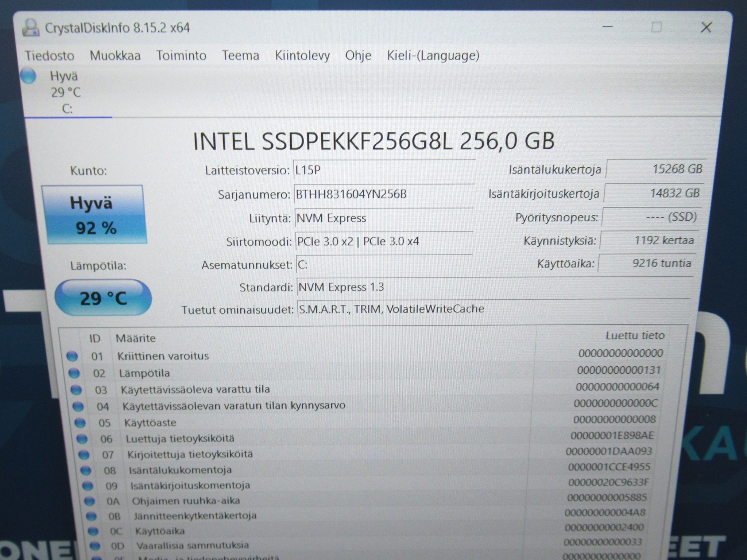Viewport: 747px width, 560px height.
Task: Select the blue status orb for drive C:
Action: point(29,76)
